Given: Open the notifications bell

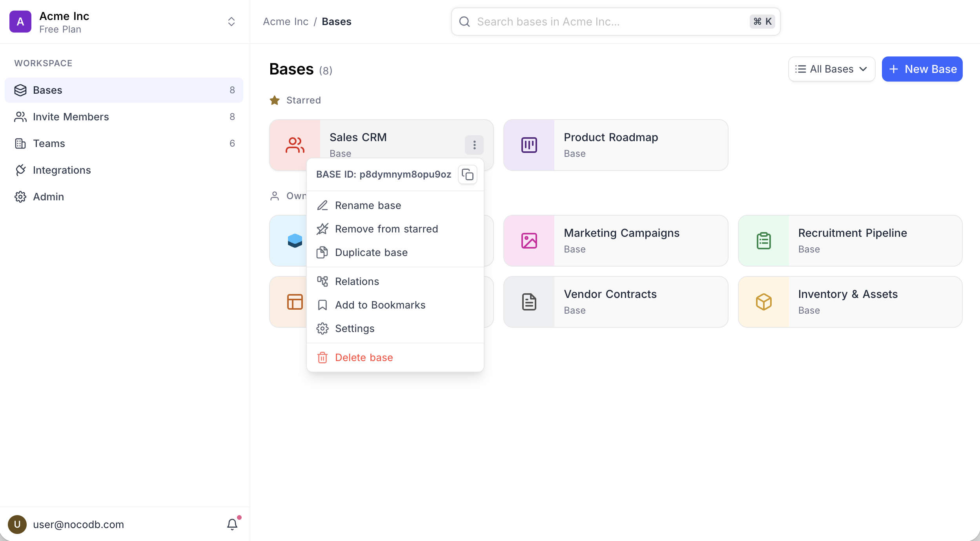Looking at the screenshot, I should [232, 525].
